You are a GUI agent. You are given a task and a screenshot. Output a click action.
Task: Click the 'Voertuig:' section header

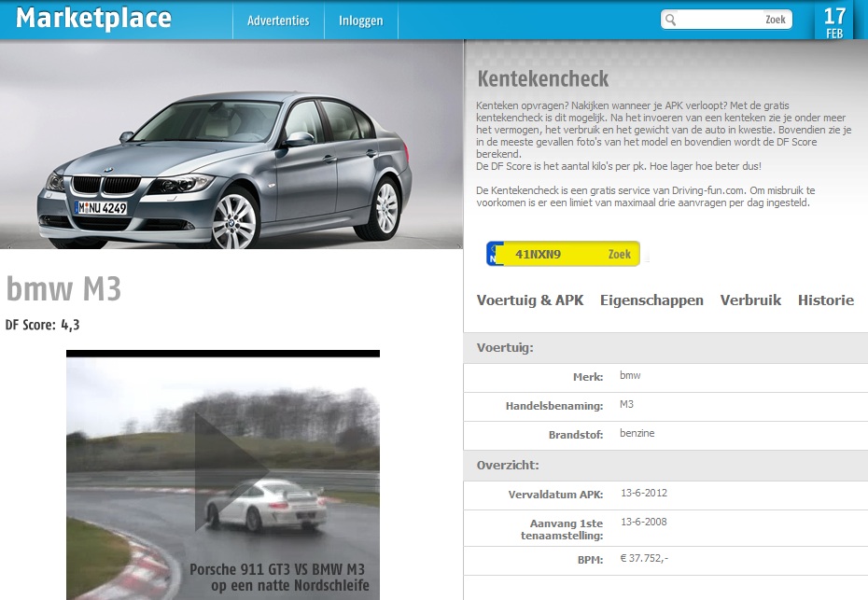coord(505,348)
